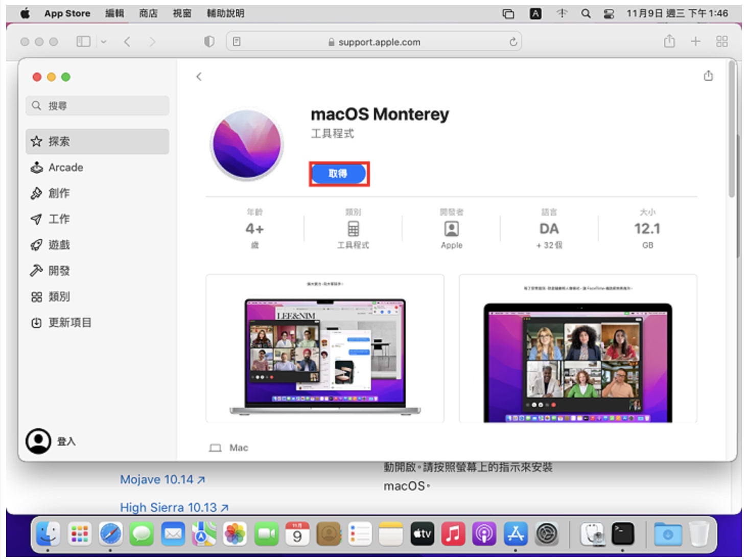Click Safari's reader view icon
The width and height of the screenshot is (748, 560).
pyautogui.click(x=237, y=42)
